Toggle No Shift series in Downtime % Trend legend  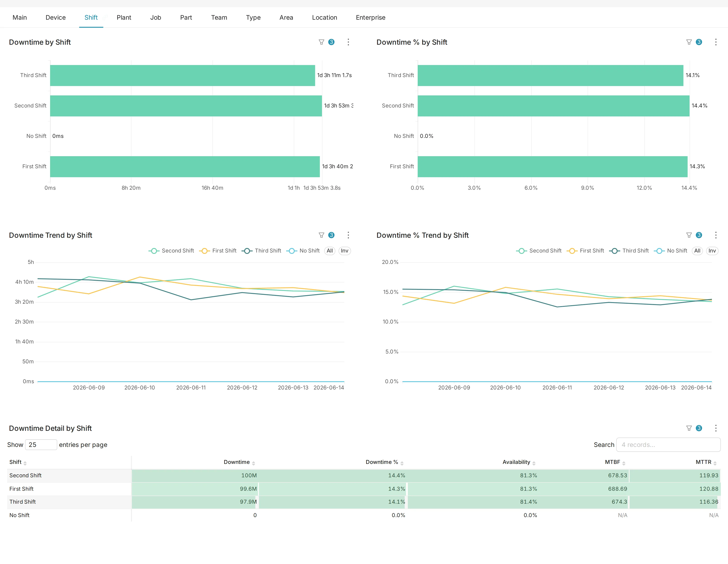tap(671, 251)
